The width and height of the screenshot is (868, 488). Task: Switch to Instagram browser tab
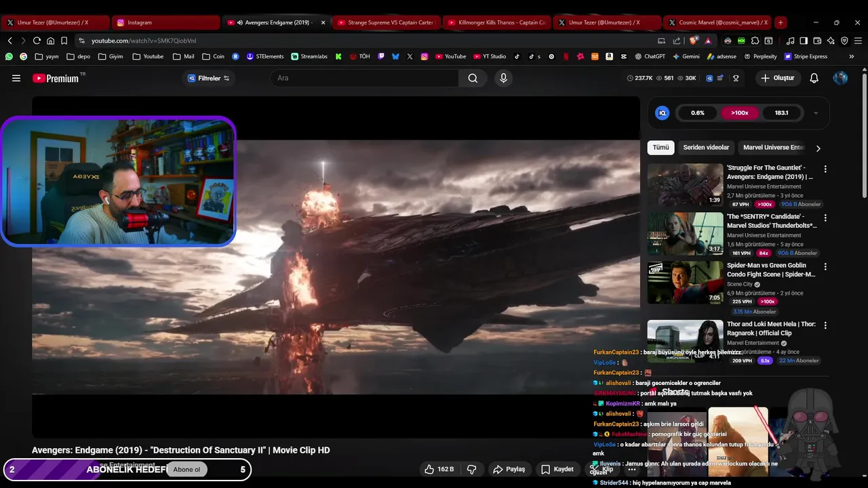[x=166, y=22]
